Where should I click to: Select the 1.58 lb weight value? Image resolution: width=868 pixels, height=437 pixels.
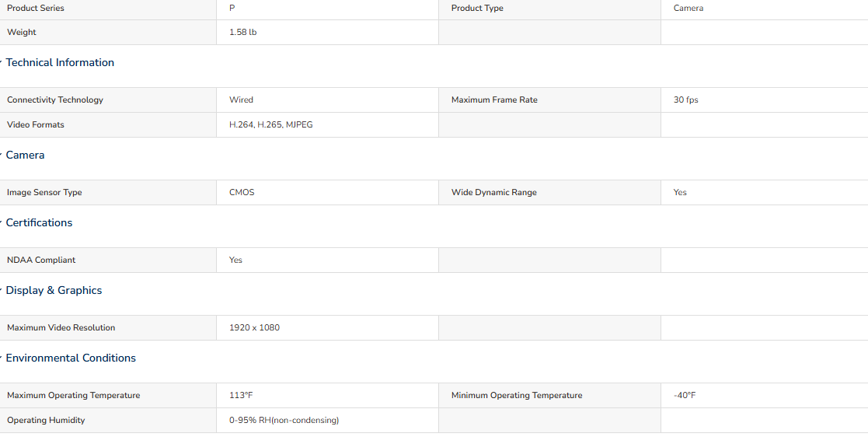click(243, 32)
